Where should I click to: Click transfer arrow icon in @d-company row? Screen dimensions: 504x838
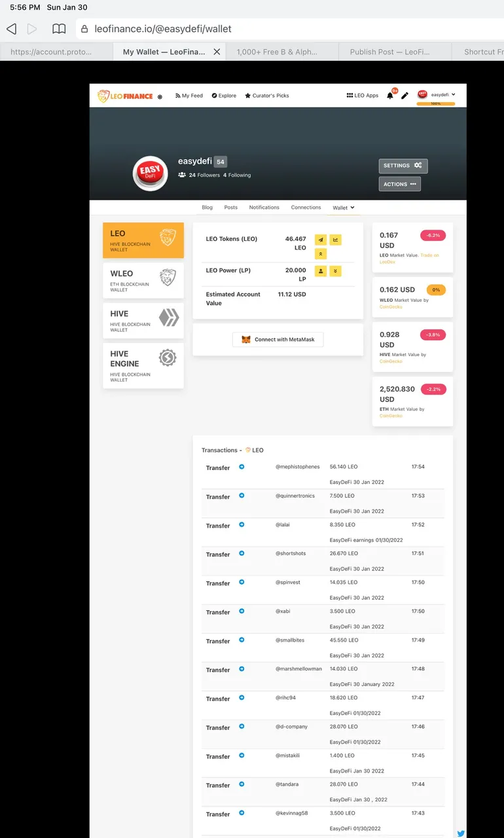(242, 726)
